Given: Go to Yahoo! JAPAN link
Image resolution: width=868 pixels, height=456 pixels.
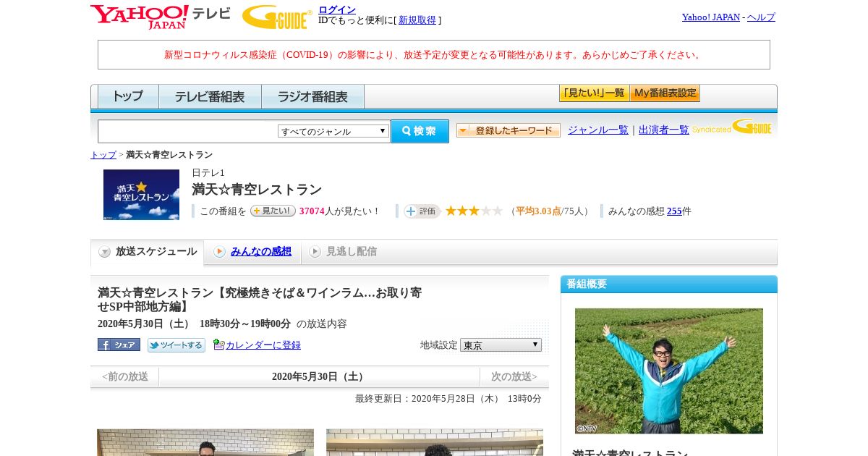Looking at the screenshot, I should (711, 17).
